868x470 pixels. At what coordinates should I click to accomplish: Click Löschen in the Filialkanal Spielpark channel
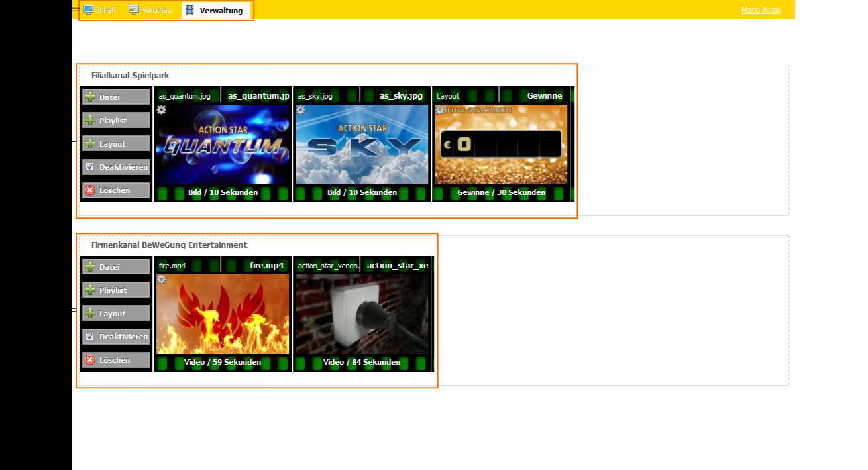point(116,190)
